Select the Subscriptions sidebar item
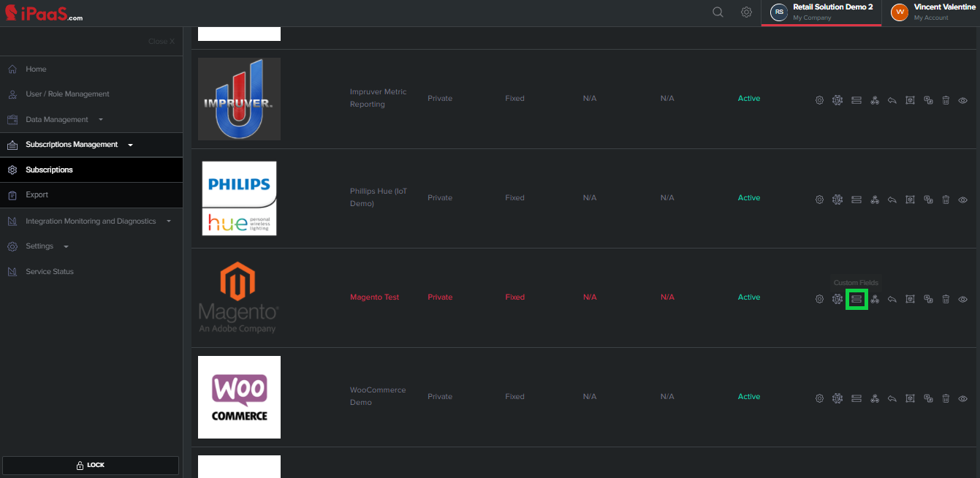 (x=91, y=170)
